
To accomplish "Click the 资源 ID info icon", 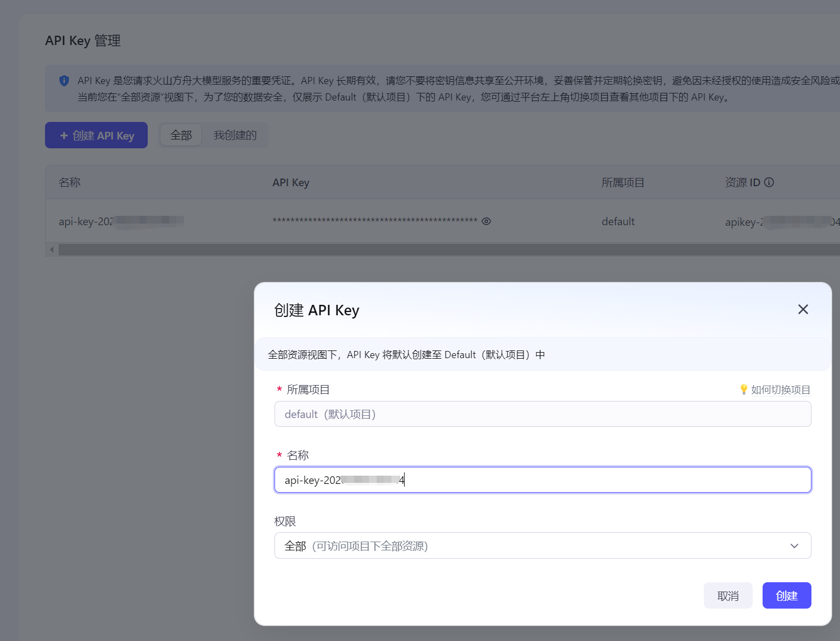I will [769, 182].
